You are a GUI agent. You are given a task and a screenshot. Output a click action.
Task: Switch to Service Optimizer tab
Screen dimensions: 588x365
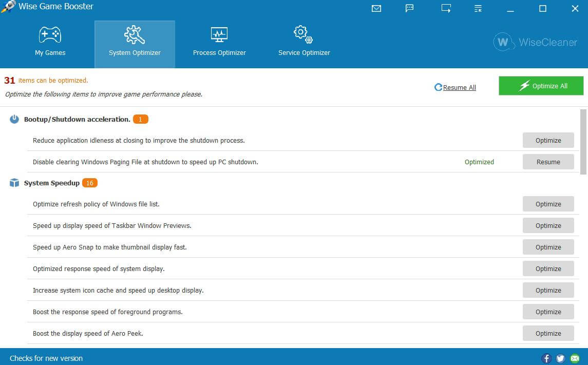pos(304,44)
